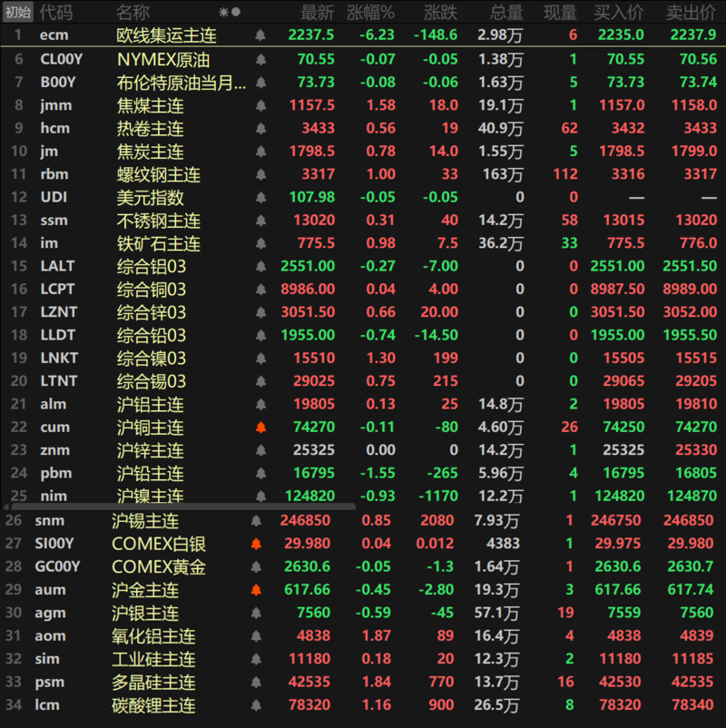The width and height of the screenshot is (726, 728).
Task: Click the alert bell for 欧线集运主连
Action: click(x=260, y=34)
